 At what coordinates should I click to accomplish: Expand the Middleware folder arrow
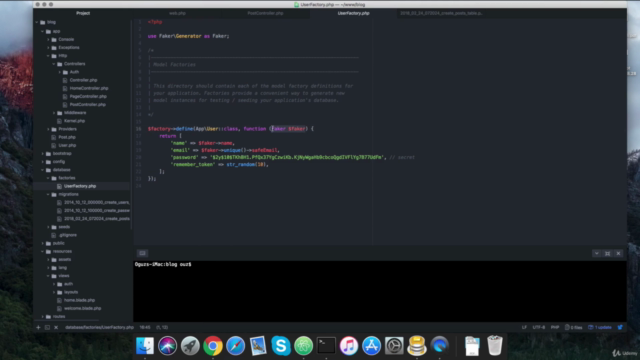pyautogui.click(x=54, y=113)
